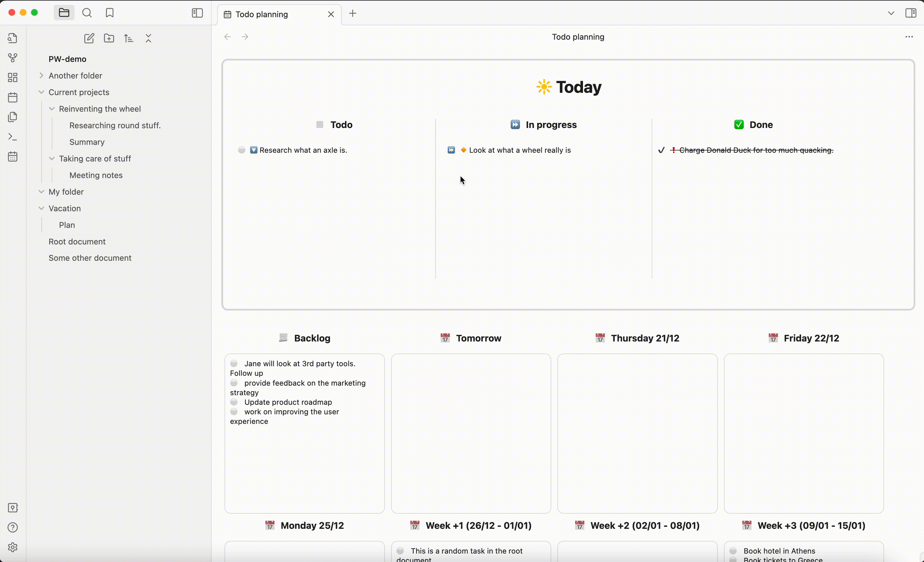924x562 pixels.
Task: Collapse the 'Vacation' folder chevron
Action: pyautogui.click(x=41, y=208)
